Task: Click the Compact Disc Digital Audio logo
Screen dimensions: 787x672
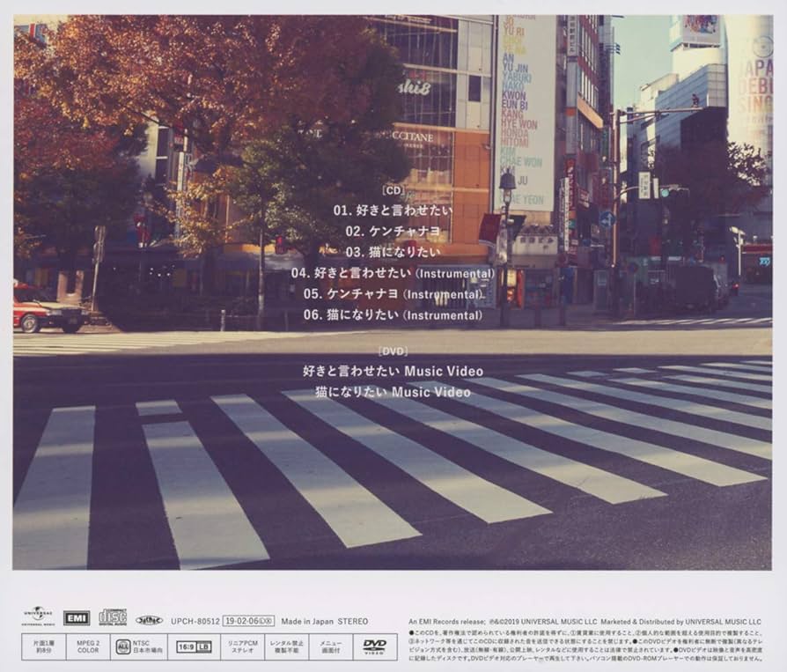Action: point(111,615)
